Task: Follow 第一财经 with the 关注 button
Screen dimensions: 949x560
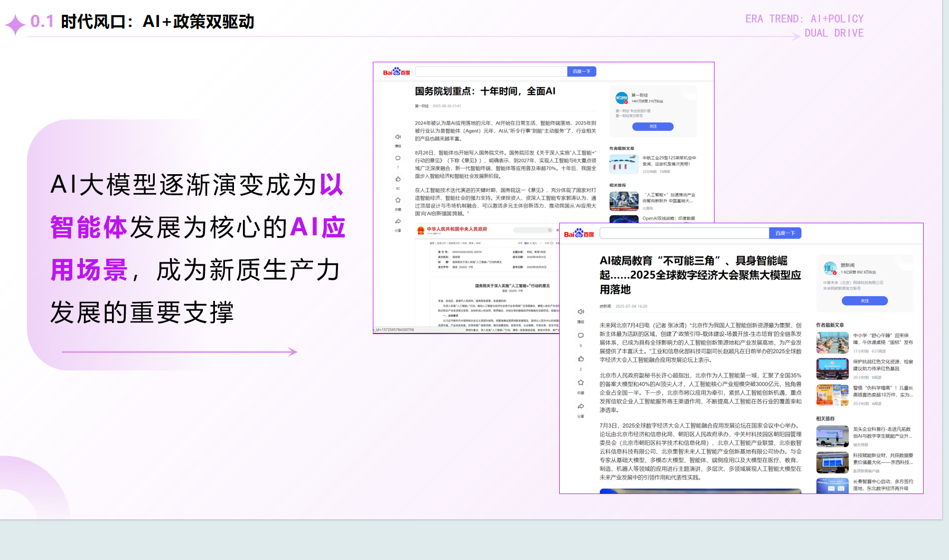Action: point(653,127)
